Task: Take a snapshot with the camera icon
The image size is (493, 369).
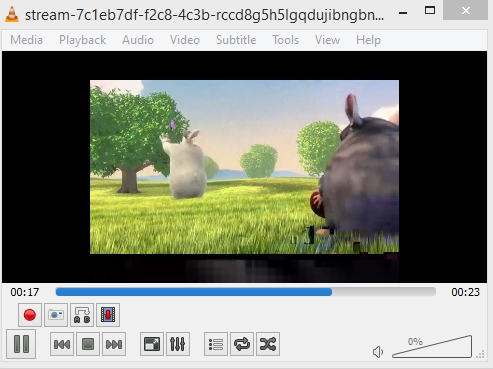Action: 56,315
